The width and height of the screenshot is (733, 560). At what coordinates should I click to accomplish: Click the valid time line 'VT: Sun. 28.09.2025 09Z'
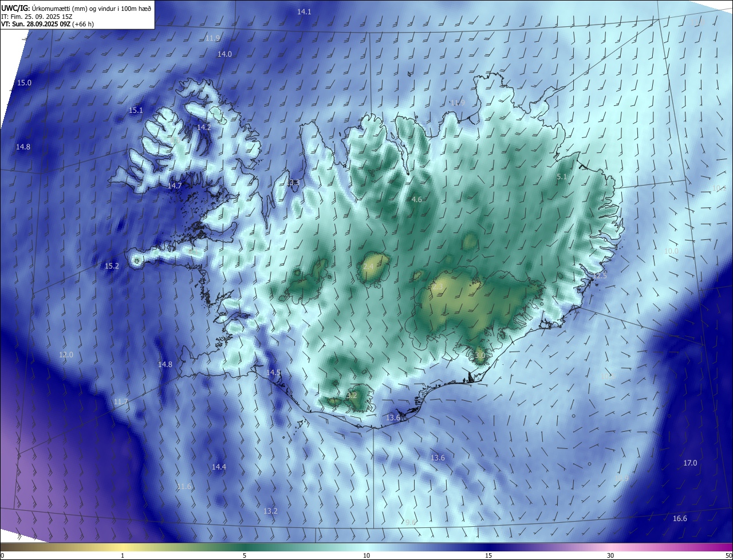pyautogui.click(x=37, y=24)
